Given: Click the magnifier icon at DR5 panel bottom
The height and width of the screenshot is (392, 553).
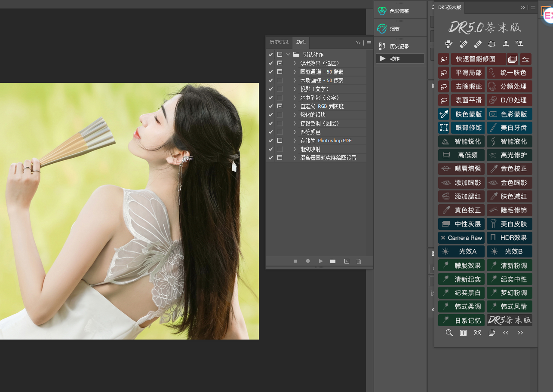Looking at the screenshot, I should (x=449, y=333).
